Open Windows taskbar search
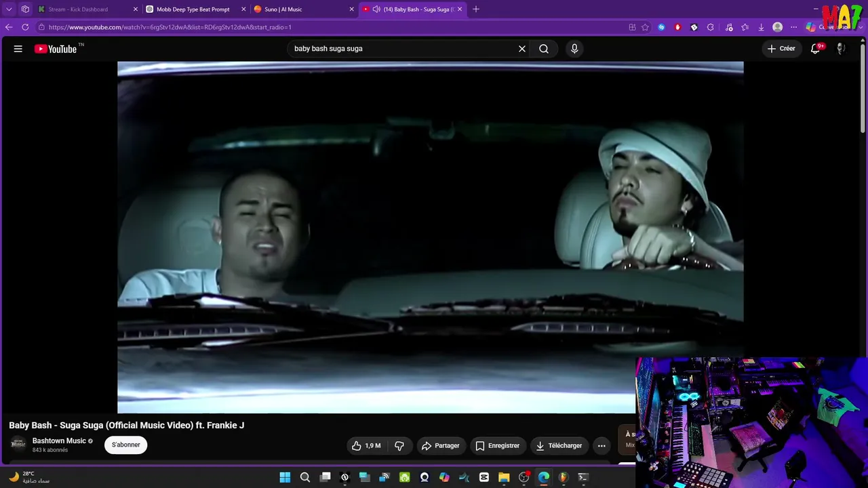Viewport: 868px width, 488px height. tap(305, 477)
